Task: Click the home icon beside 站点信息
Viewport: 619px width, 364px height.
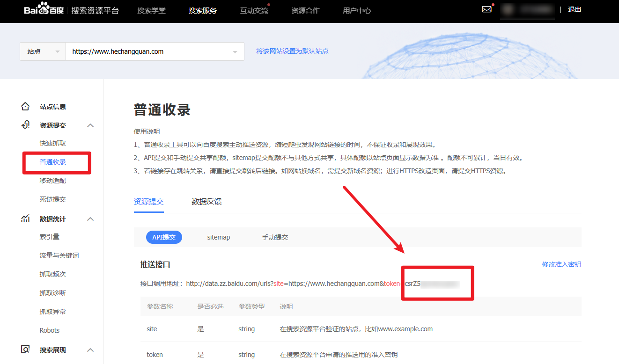Action: [x=25, y=107]
